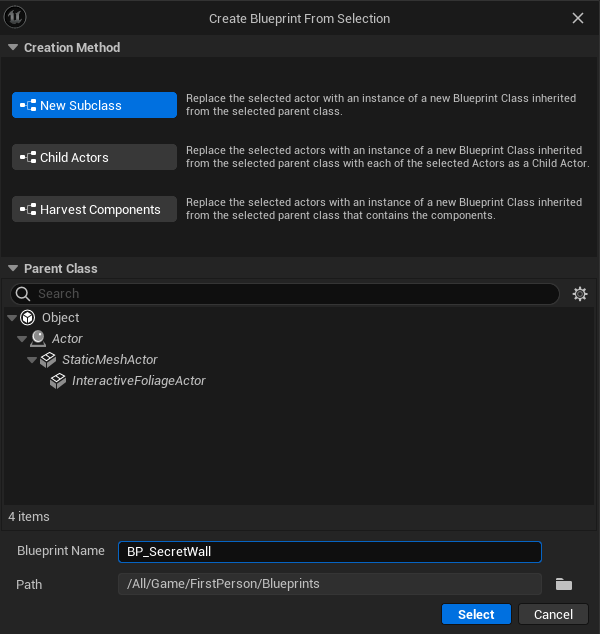Click the New Subclass description text

click(x=381, y=105)
